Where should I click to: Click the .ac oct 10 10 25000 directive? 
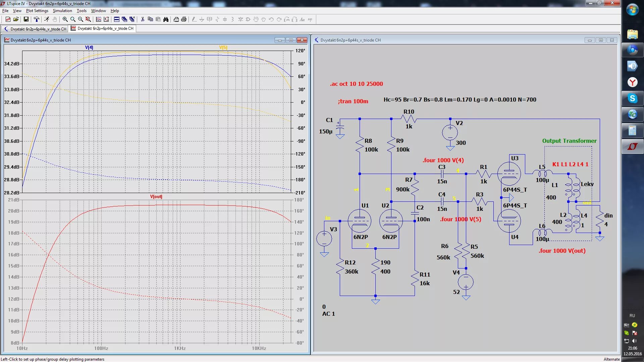pos(356,84)
